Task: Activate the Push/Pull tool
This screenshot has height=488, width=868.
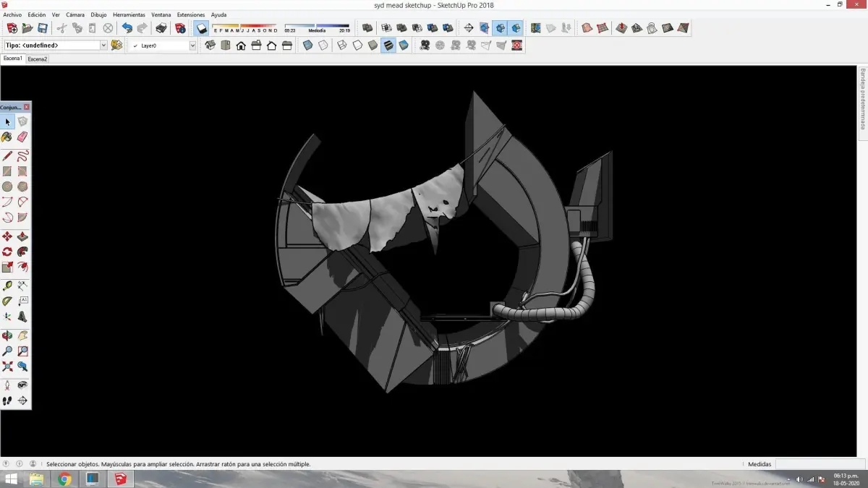Action: pyautogui.click(x=22, y=236)
